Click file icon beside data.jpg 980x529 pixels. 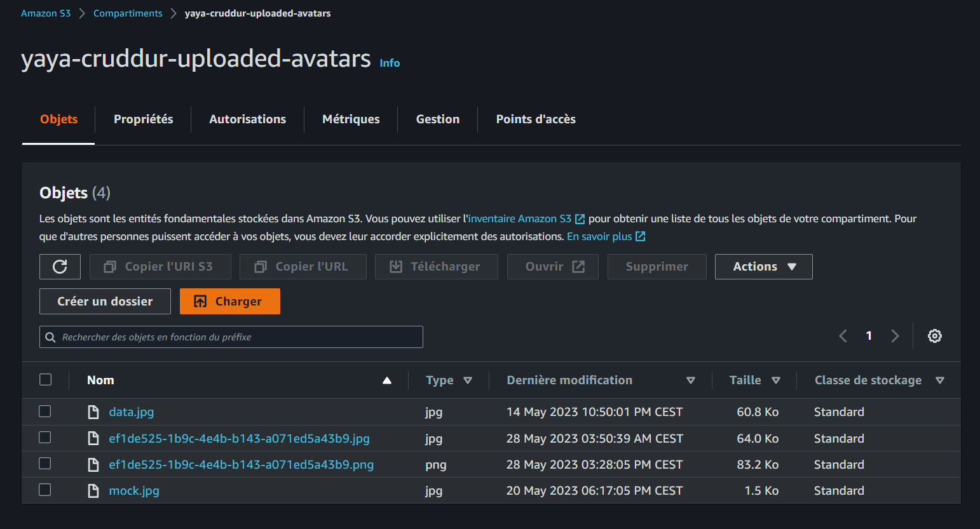(x=93, y=412)
